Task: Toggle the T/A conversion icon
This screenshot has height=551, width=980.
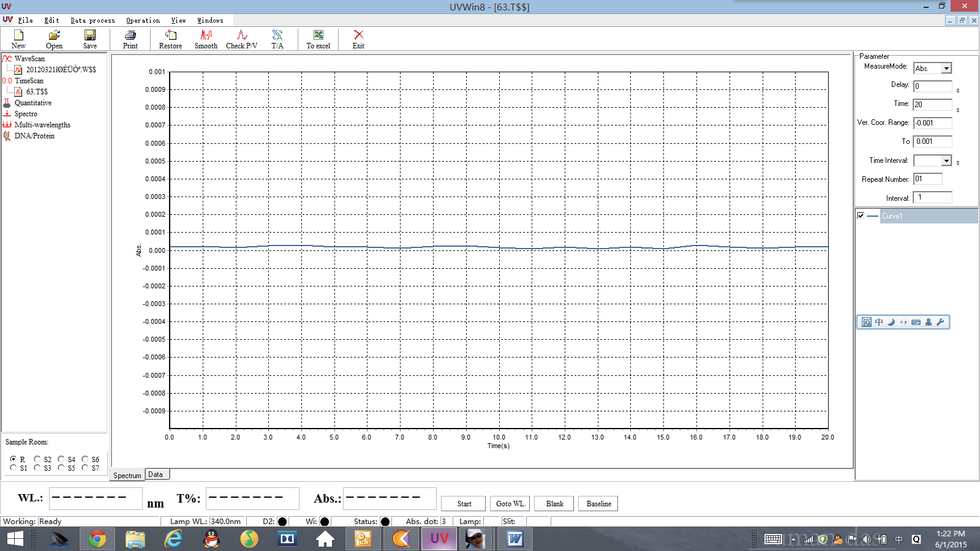Action: 277,39
